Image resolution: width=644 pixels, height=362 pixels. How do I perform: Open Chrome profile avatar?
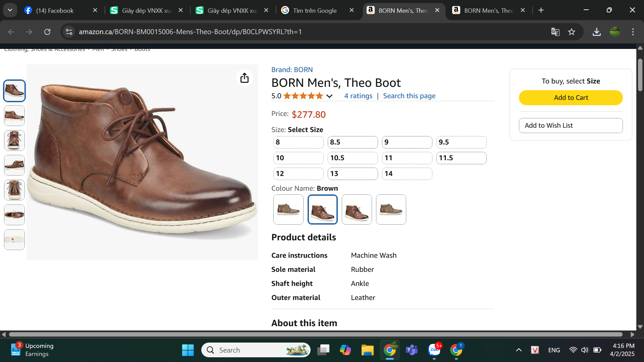point(615,32)
